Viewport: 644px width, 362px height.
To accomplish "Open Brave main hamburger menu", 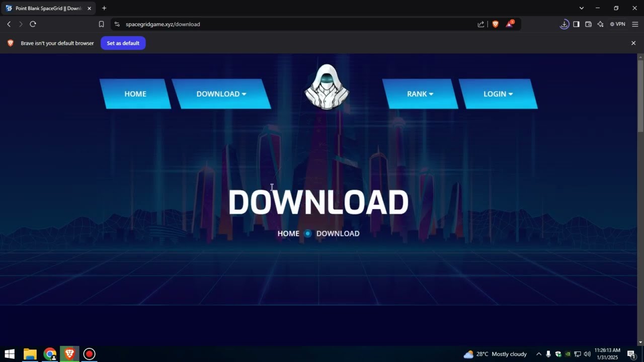I will [x=635, y=24].
